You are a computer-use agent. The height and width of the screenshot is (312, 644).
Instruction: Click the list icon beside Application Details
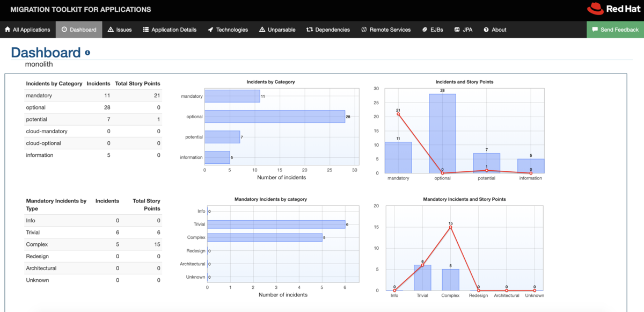coord(146,30)
